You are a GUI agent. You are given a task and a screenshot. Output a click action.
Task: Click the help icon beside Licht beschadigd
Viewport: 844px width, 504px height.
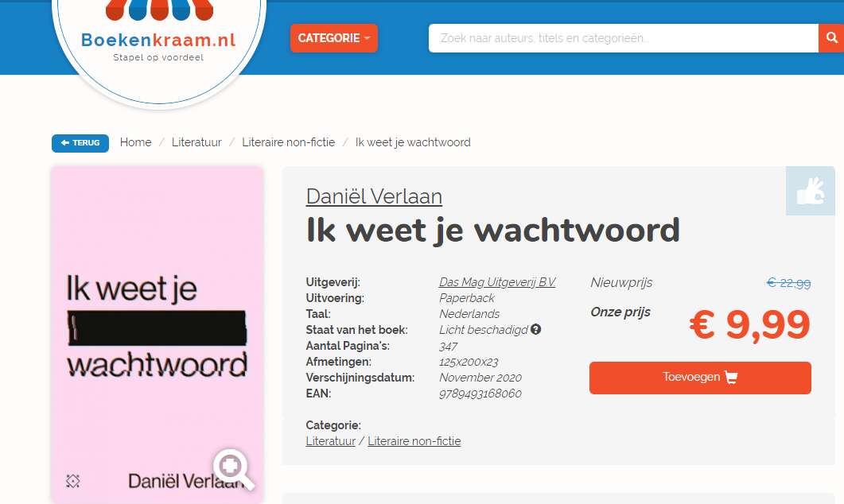click(535, 329)
